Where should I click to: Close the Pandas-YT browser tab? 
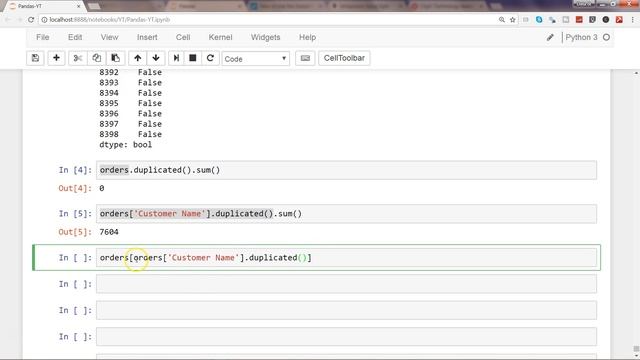pyautogui.click(x=78, y=6)
